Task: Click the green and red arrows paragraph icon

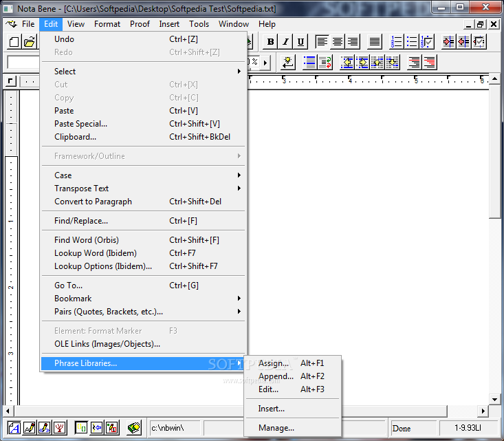Action: click(x=325, y=63)
